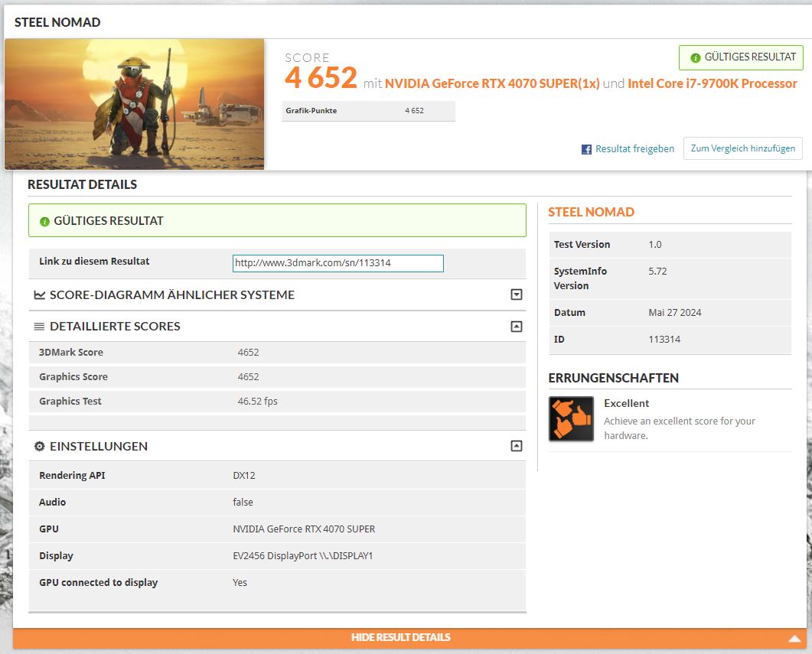Click the Einstellungen heading

click(99, 446)
